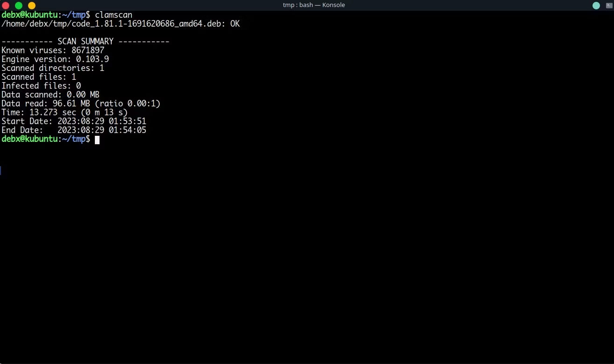Click the 'Engine version: 0.103.9' line

tap(55, 59)
